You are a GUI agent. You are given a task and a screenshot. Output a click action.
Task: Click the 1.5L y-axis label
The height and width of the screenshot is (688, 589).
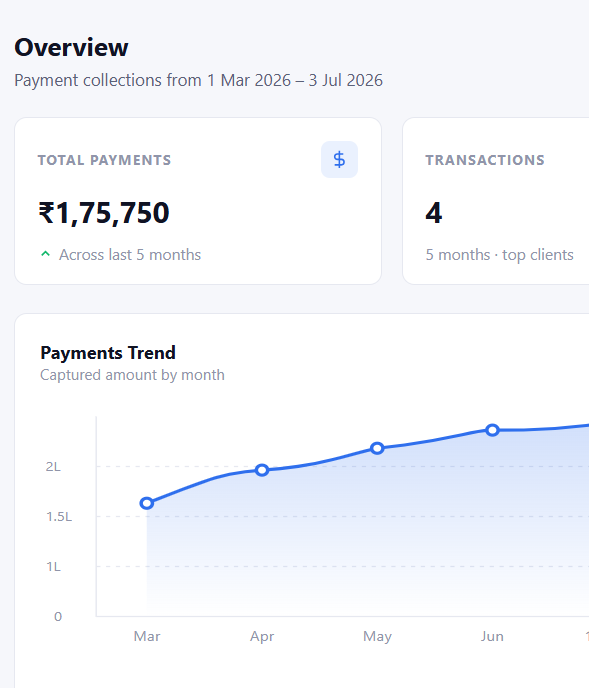pyautogui.click(x=59, y=516)
